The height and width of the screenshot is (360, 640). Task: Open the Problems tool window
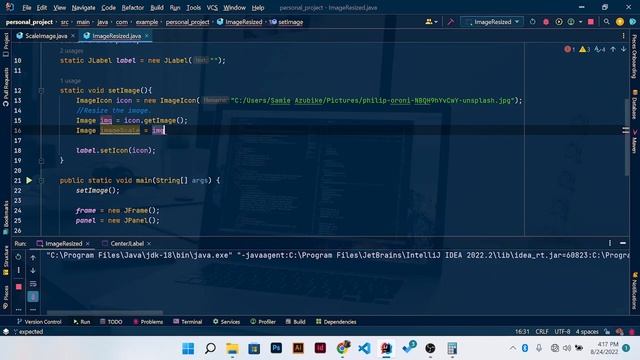(148, 322)
